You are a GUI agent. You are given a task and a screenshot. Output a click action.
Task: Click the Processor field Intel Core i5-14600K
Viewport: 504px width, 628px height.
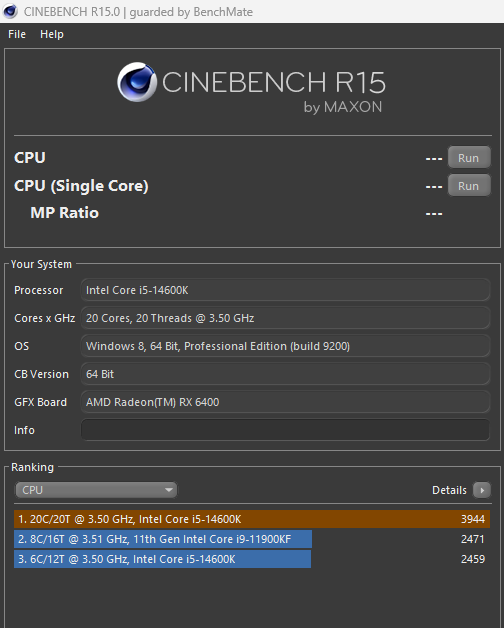tap(285, 290)
